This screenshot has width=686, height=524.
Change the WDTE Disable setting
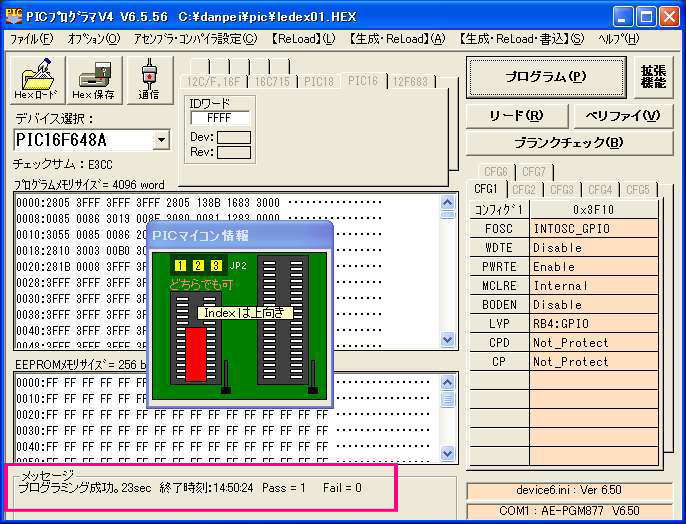click(x=594, y=248)
